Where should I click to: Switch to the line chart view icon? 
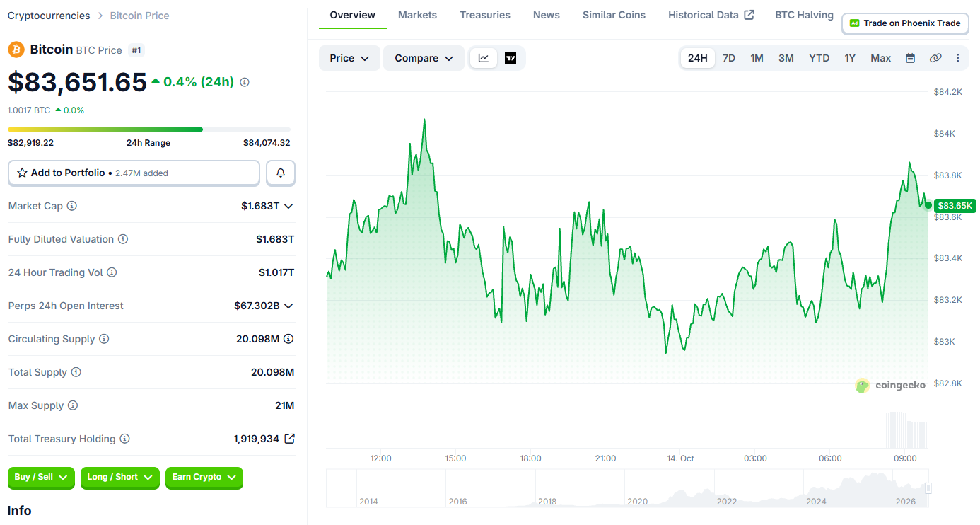coord(484,58)
